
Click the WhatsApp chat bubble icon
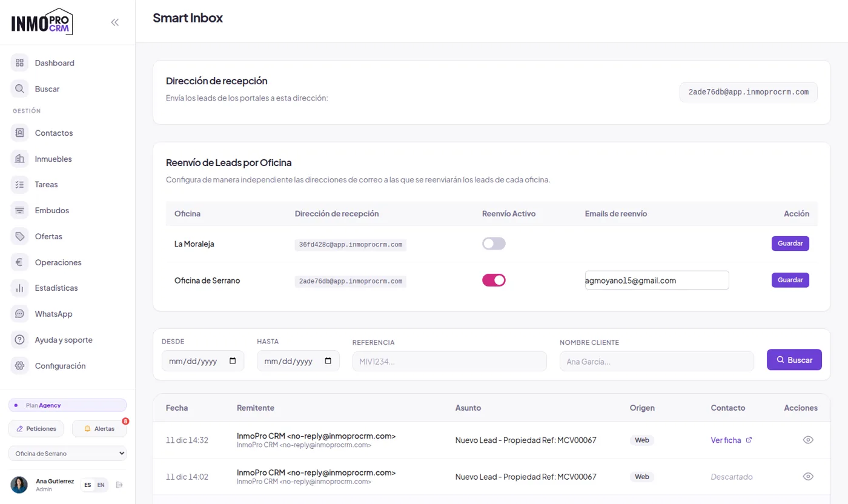pyautogui.click(x=20, y=314)
